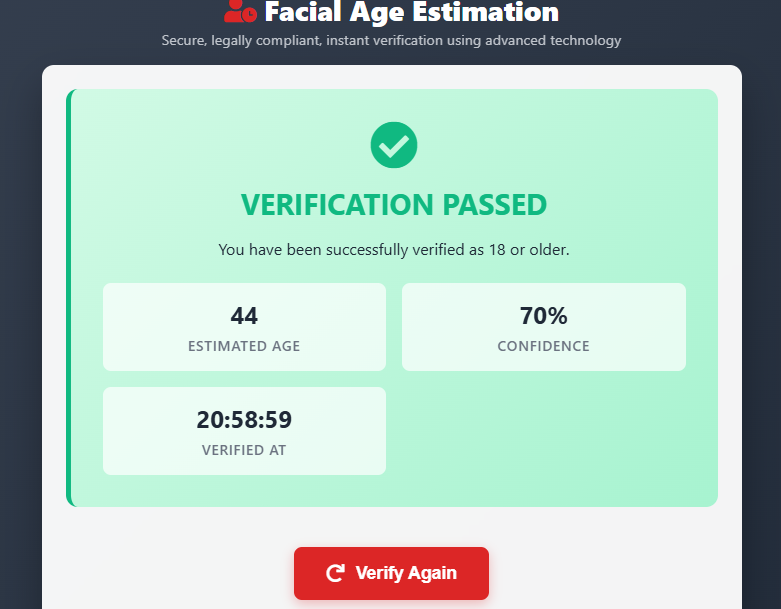Click the VERIFICATION PASSED heading text
Image resolution: width=781 pixels, height=609 pixels.
click(x=393, y=205)
